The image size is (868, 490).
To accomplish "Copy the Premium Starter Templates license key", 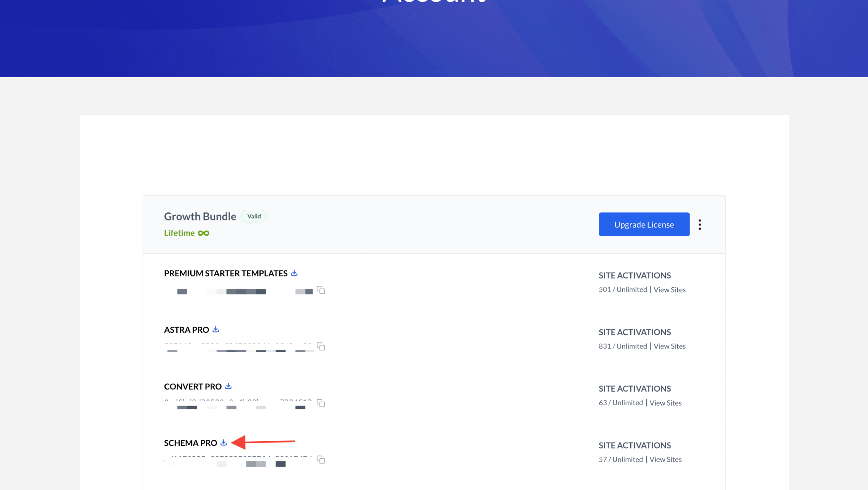I will coord(321,291).
